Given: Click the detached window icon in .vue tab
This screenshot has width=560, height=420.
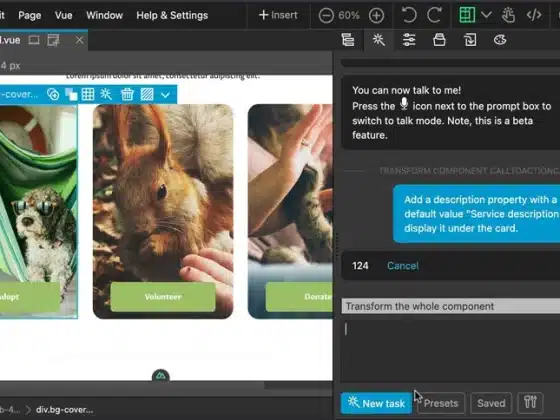Looking at the screenshot, I should pyautogui.click(x=53, y=40).
